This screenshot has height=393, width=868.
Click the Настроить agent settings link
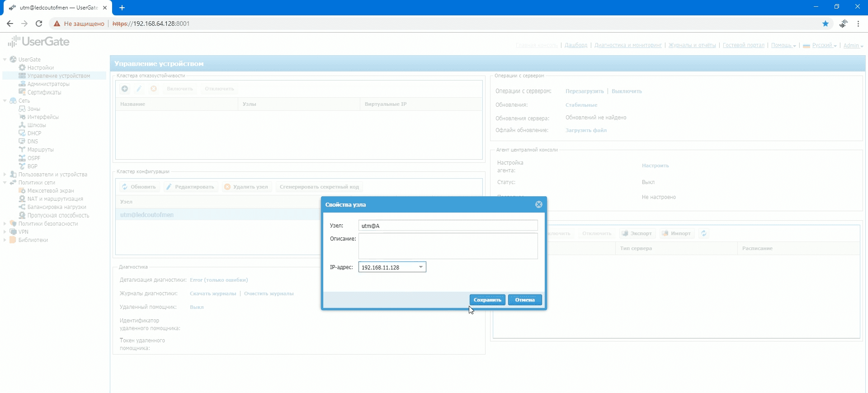[x=655, y=166]
